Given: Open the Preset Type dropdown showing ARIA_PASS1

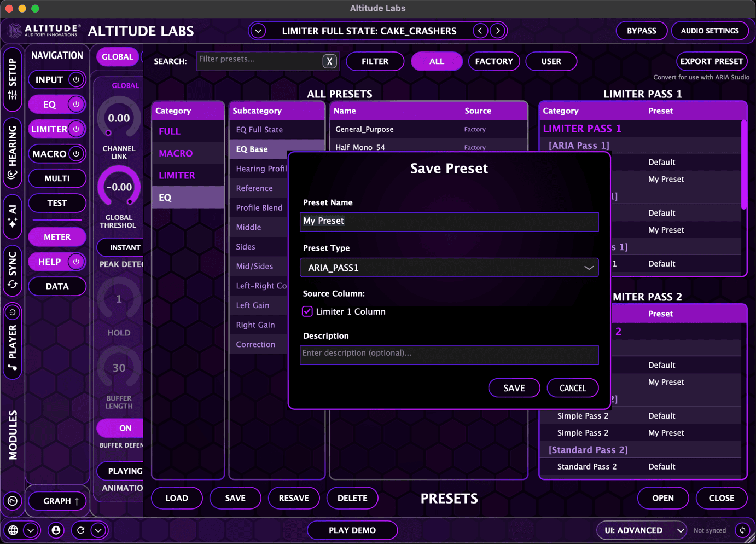Looking at the screenshot, I should click(449, 268).
